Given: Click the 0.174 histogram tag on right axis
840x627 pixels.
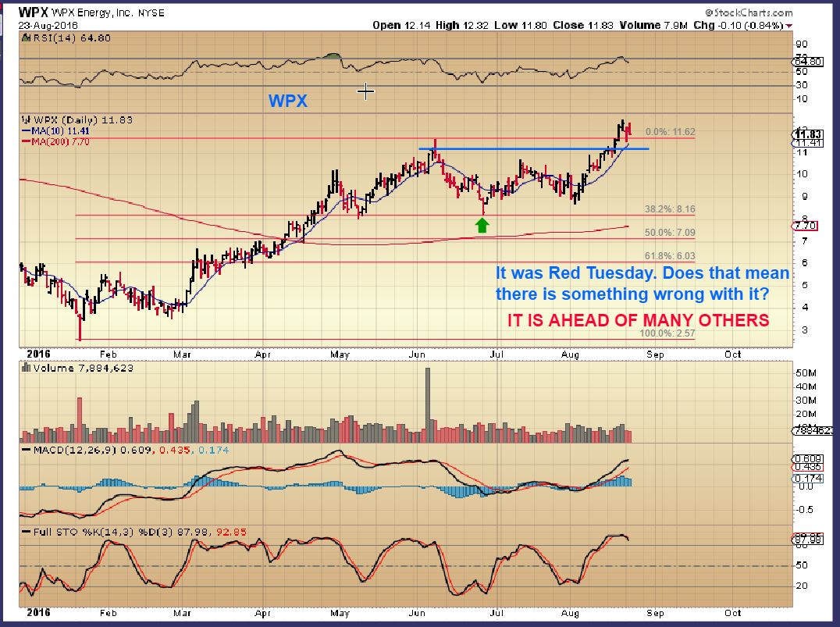Looking at the screenshot, I should pyautogui.click(x=807, y=478).
